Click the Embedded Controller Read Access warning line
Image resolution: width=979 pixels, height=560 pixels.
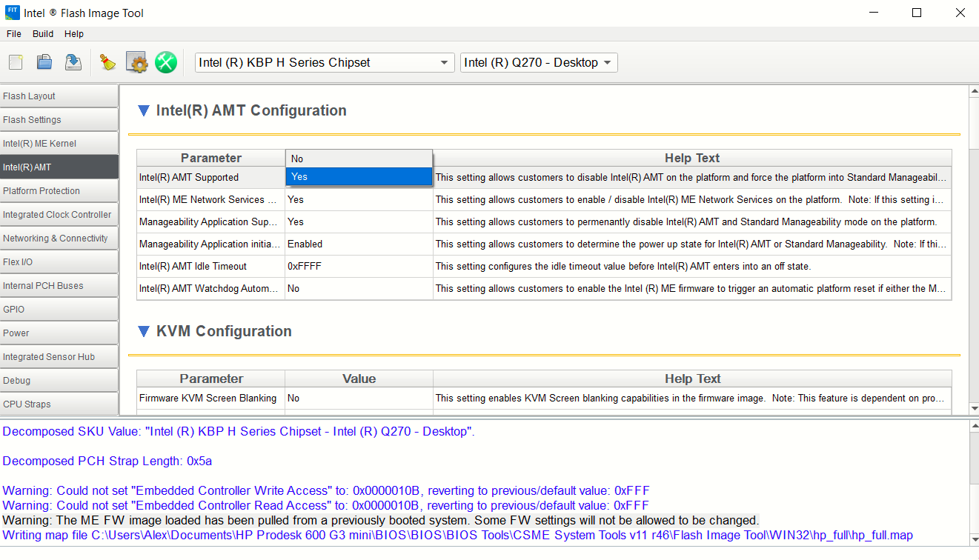tap(325, 506)
